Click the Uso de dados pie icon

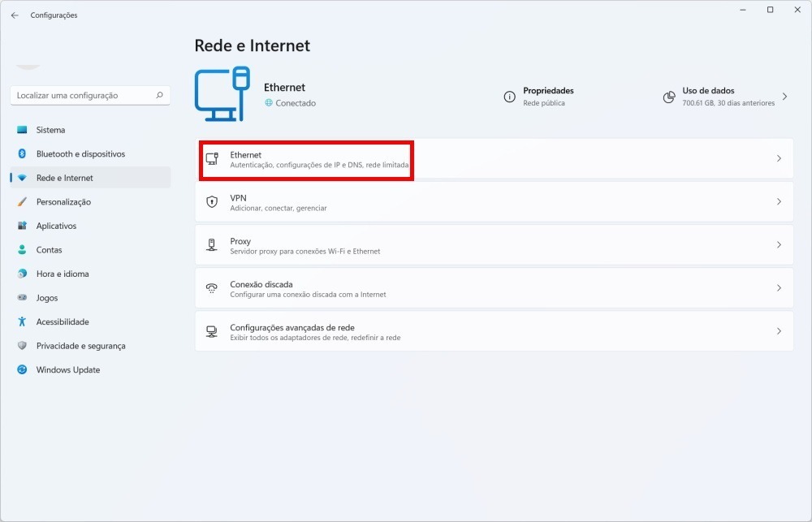pos(669,97)
